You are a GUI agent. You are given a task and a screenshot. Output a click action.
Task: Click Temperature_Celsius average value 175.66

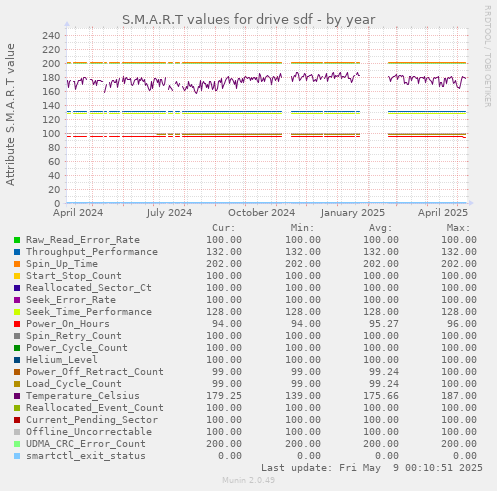point(381,396)
